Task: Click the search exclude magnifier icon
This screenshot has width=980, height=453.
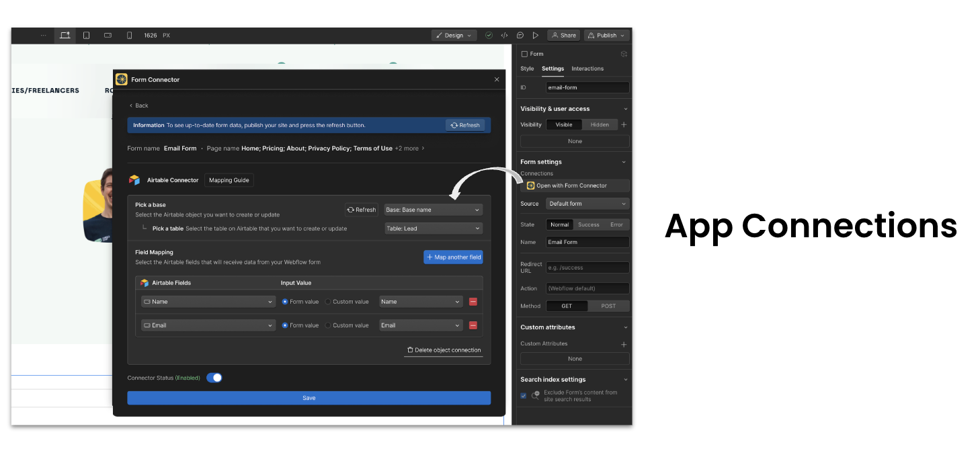Action: point(536,395)
